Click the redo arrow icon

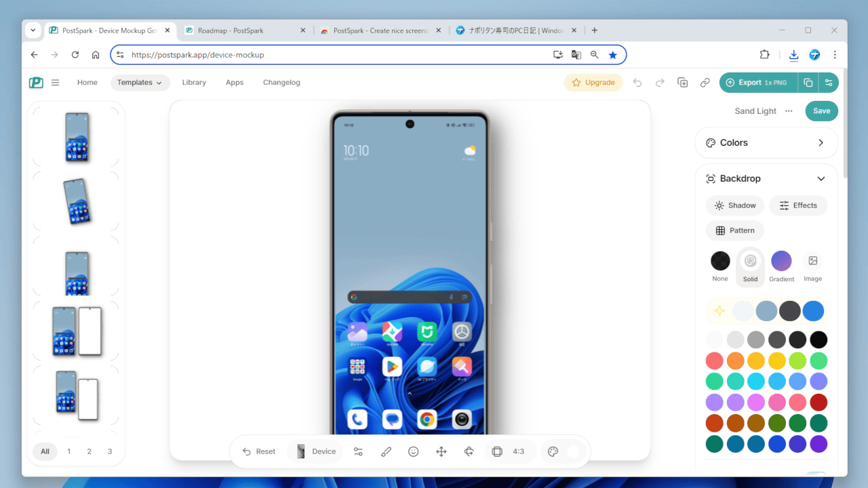tap(660, 83)
